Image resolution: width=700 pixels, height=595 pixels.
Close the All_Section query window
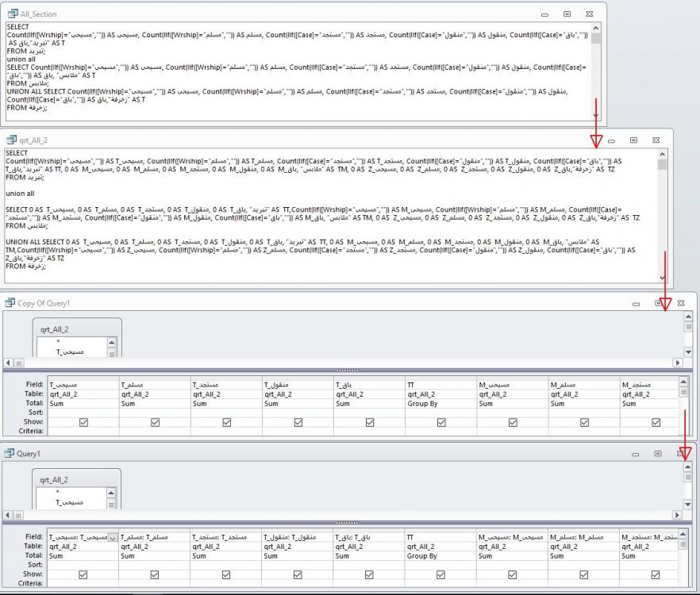tap(589, 14)
